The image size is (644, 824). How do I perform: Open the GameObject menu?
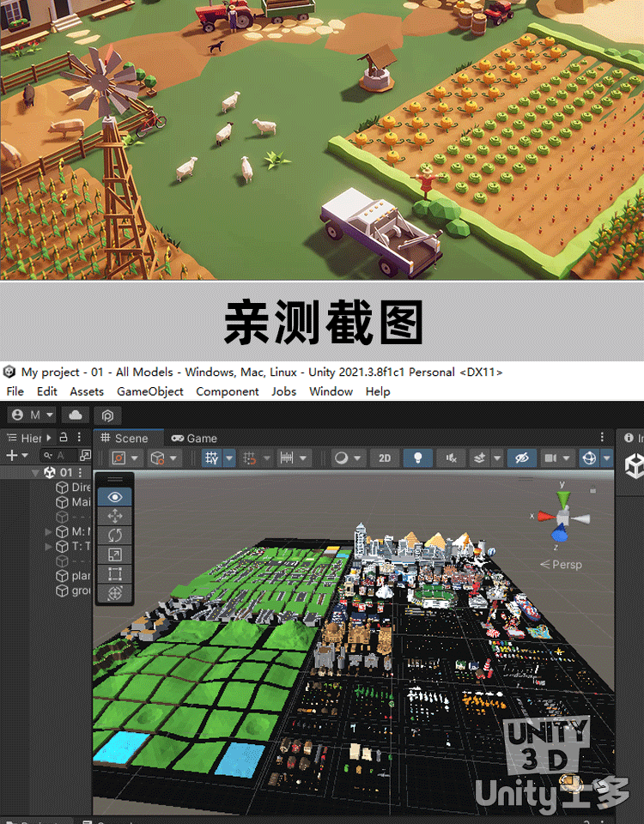149,391
